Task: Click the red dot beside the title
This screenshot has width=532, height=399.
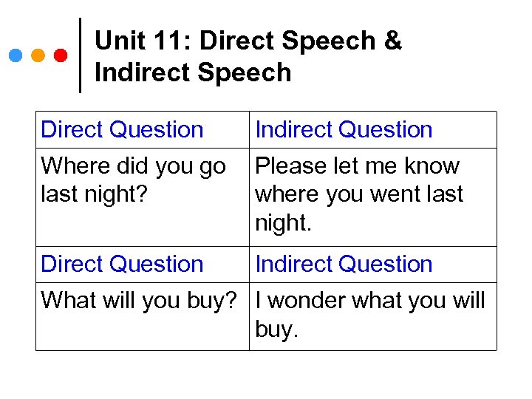Action: point(61,55)
